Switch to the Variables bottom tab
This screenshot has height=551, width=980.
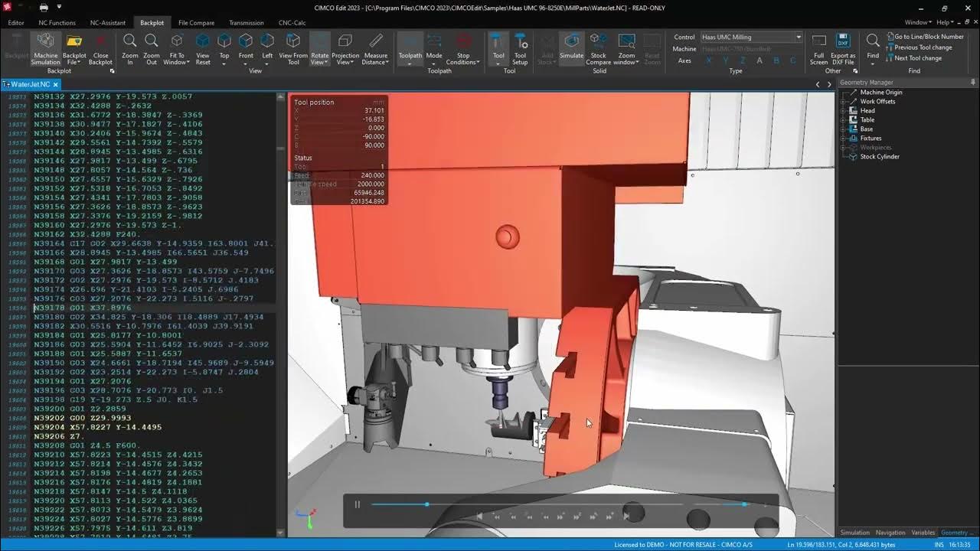tap(923, 533)
